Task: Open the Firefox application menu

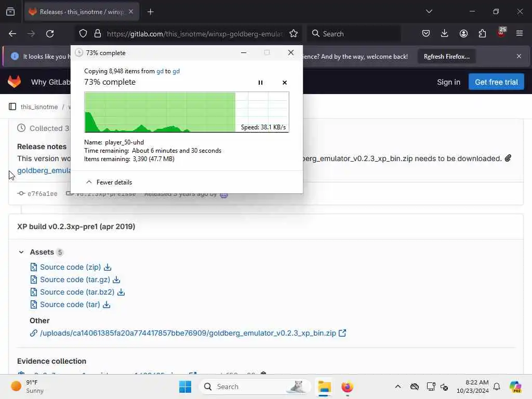Action: (520, 33)
